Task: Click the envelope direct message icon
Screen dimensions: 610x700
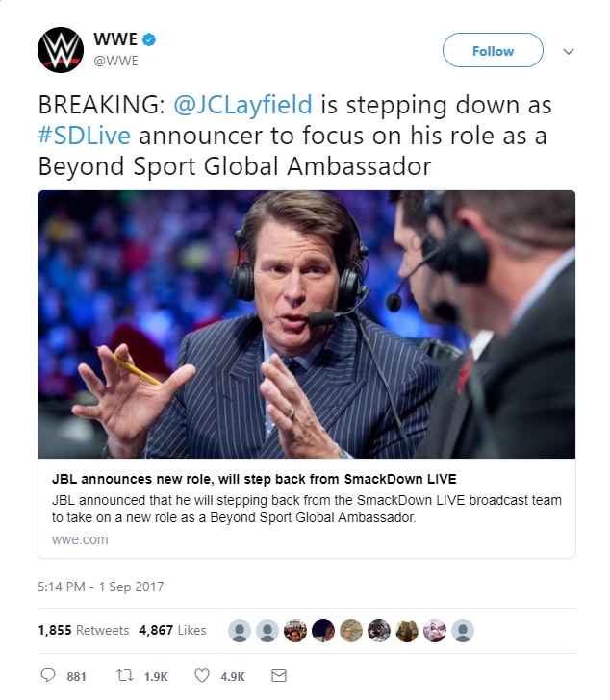Action: click(279, 675)
